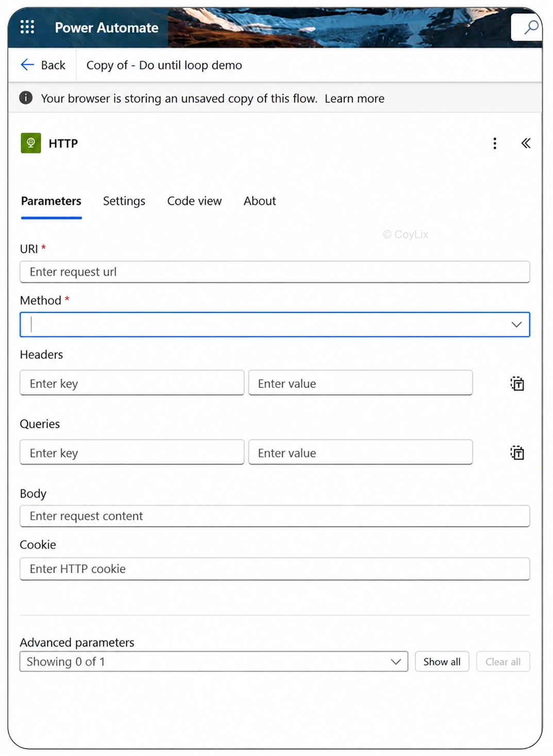The height and width of the screenshot is (756, 553).
Task: Open the Method dropdown chevron
Action: click(x=516, y=324)
